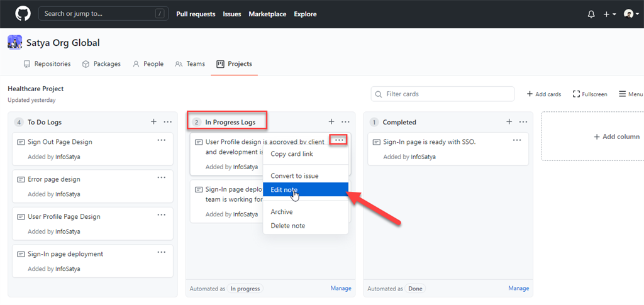Click the Add column box
The width and height of the screenshot is (644, 305).
point(594,136)
